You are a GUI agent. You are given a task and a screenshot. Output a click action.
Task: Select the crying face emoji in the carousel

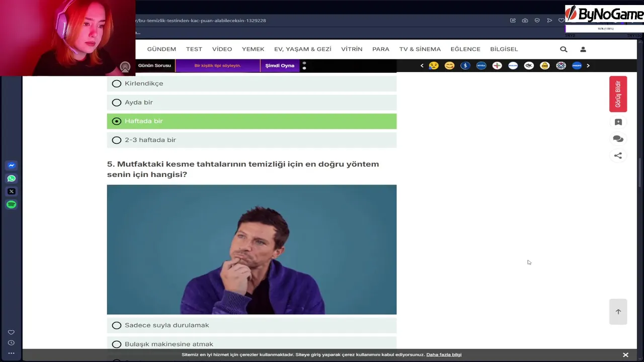coord(433,66)
